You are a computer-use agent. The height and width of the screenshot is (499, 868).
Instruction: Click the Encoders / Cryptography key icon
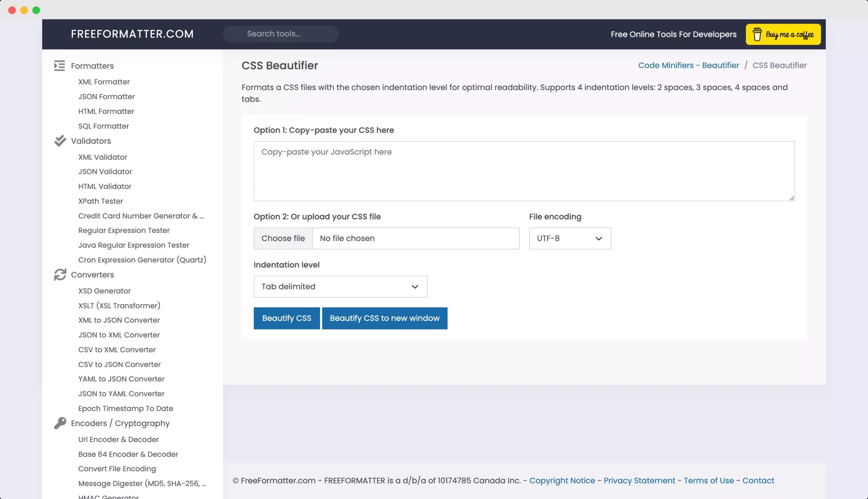point(60,423)
